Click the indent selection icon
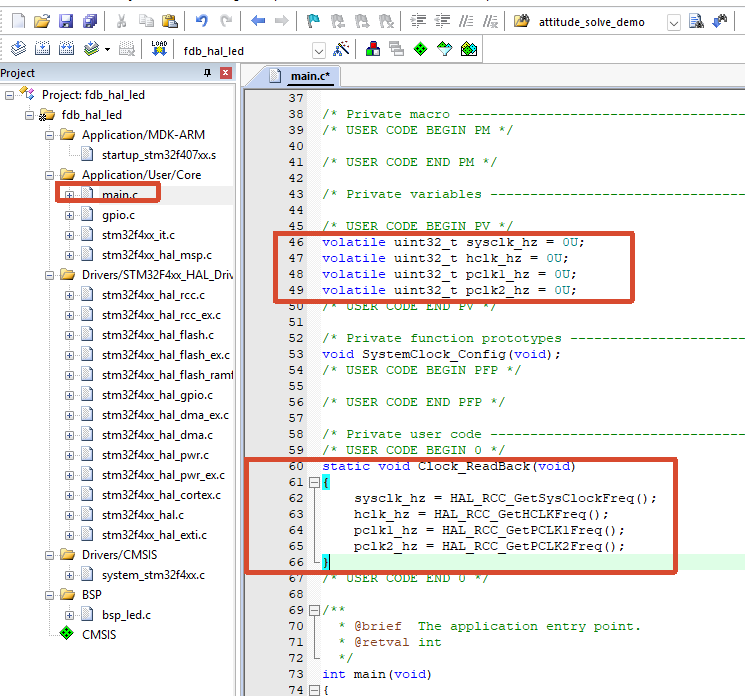The image size is (745, 696). pyautogui.click(x=418, y=21)
